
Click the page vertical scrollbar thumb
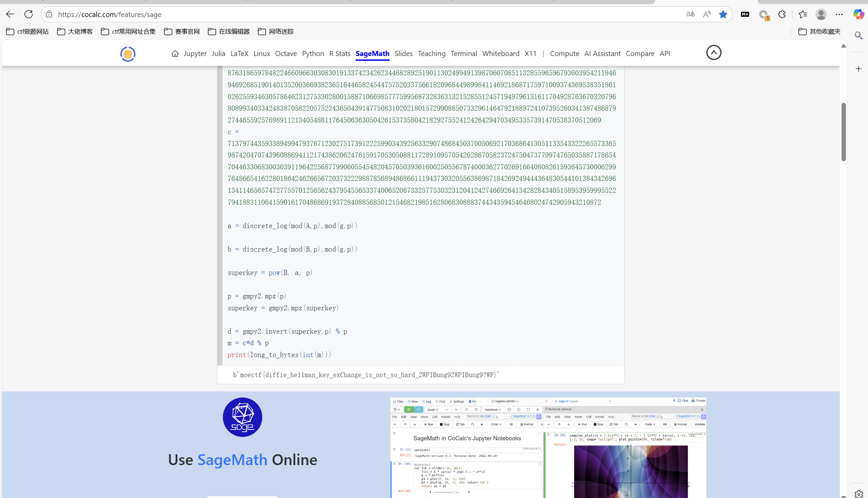(x=843, y=132)
